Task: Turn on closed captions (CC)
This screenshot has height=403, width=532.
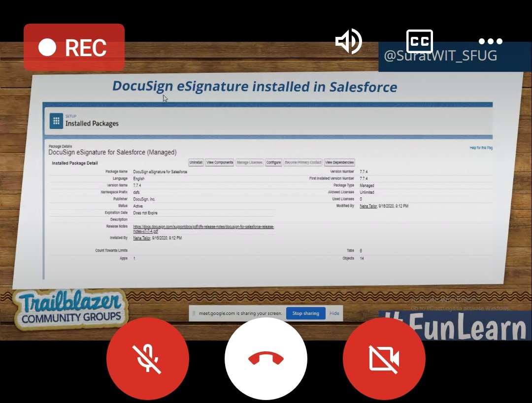Action: (x=419, y=41)
